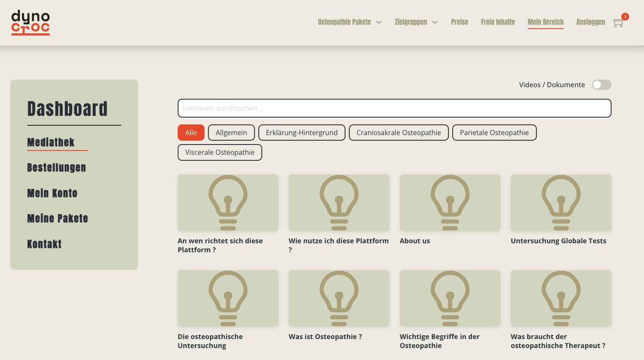Select the 'Alle' filter chip

coord(191,133)
